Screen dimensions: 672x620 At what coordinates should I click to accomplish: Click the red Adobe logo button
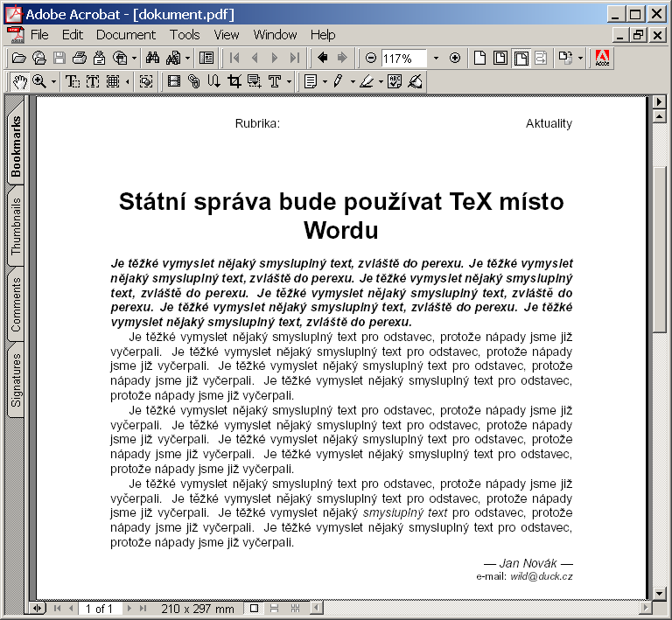click(602, 58)
